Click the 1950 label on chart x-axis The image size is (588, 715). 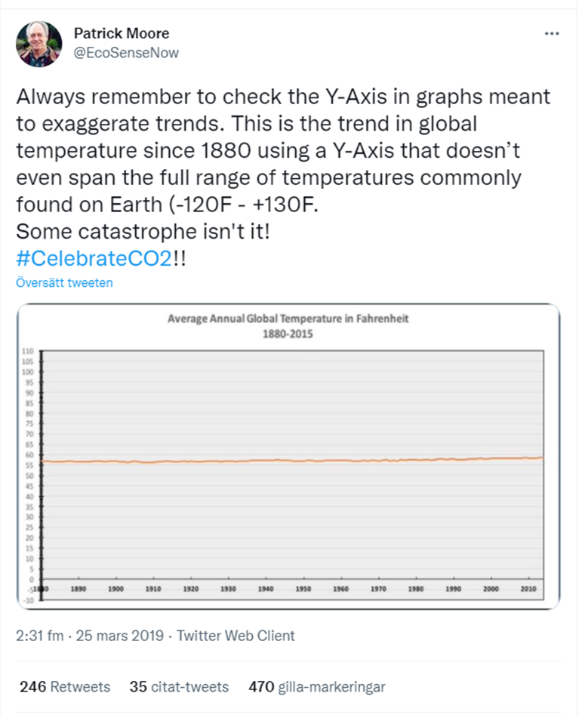point(302,588)
